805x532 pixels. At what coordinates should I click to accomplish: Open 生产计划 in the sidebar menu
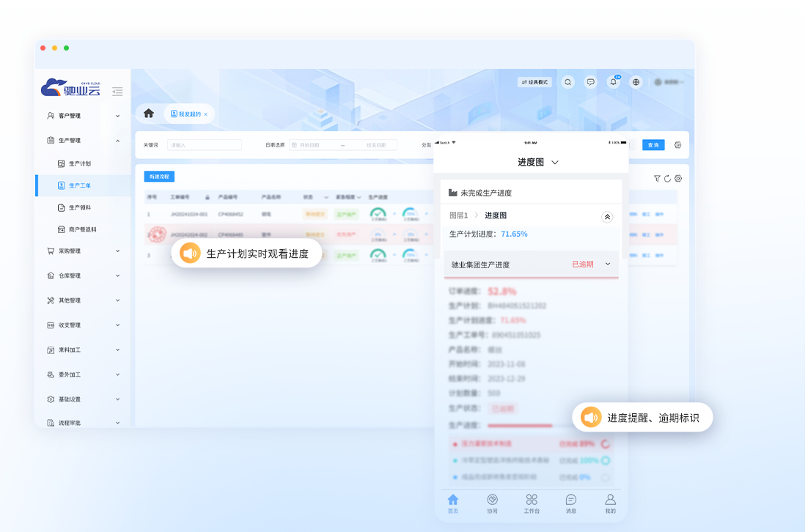coord(81,163)
